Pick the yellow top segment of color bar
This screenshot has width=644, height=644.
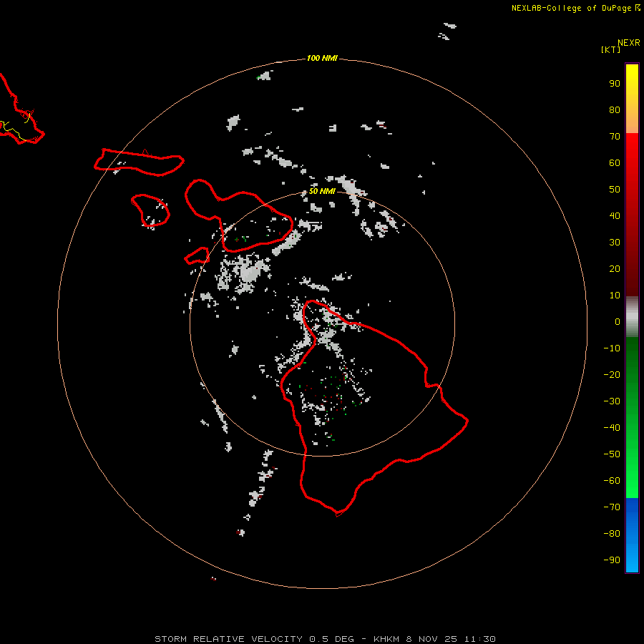[x=632, y=99]
